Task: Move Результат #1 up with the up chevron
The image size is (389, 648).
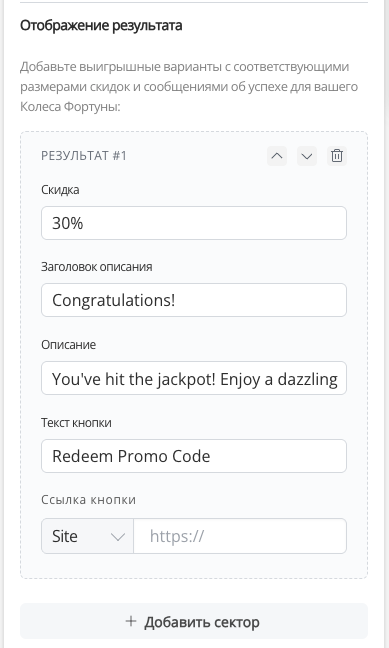Action: (277, 156)
